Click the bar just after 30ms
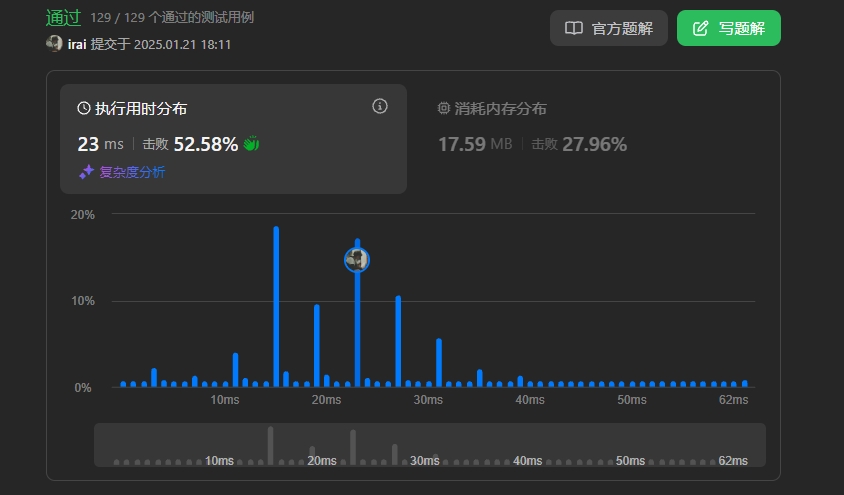 coord(439,363)
